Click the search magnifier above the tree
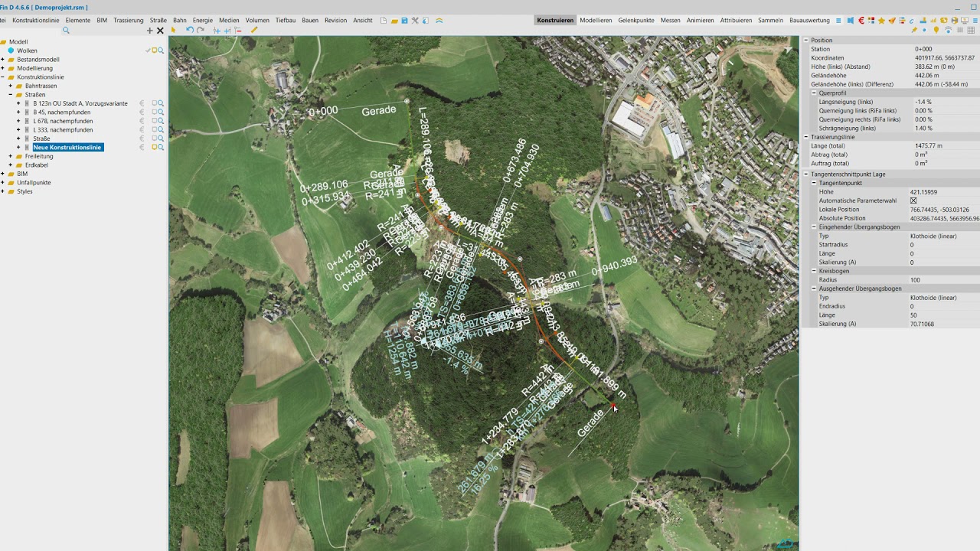The width and height of the screenshot is (980, 551). click(x=66, y=31)
